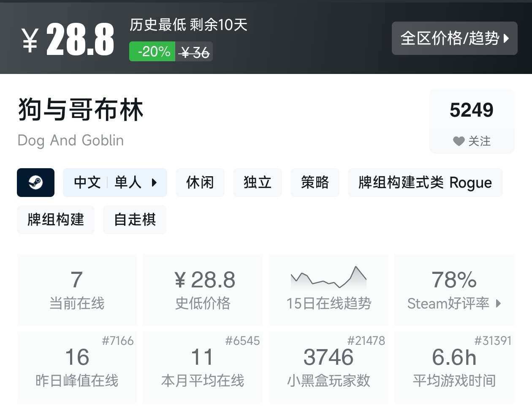Expand Steam好评率 details arrow

click(x=498, y=303)
